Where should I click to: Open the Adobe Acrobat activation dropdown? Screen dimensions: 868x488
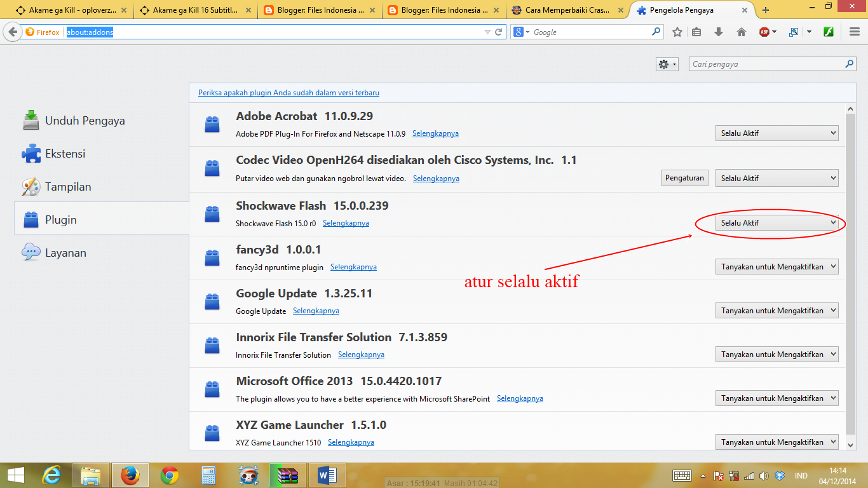tap(777, 133)
